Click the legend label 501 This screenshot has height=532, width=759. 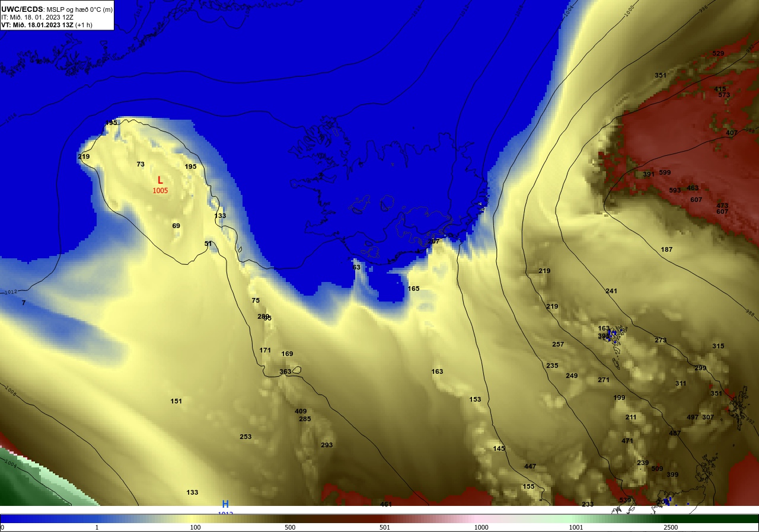coord(385,527)
